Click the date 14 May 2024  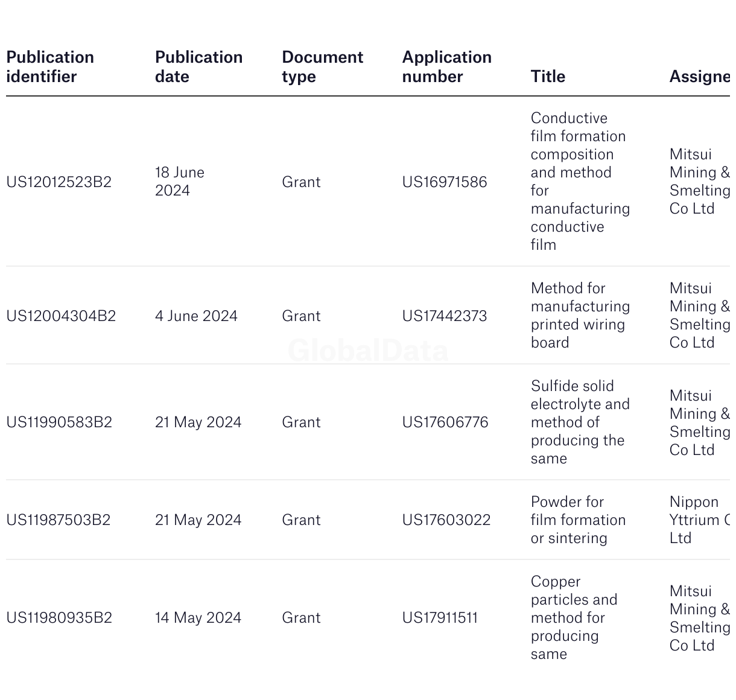pyautogui.click(x=198, y=618)
